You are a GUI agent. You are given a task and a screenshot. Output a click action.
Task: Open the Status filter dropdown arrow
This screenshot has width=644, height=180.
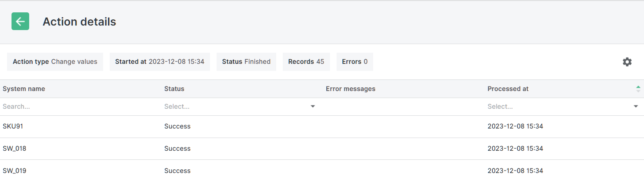click(x=313, y=106)
